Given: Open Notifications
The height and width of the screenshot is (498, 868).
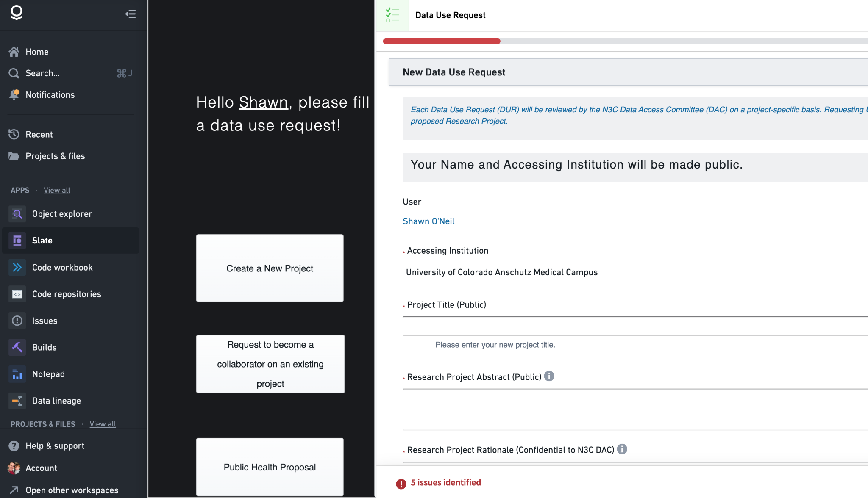Looking at the screenshot, I should point(50,94).
